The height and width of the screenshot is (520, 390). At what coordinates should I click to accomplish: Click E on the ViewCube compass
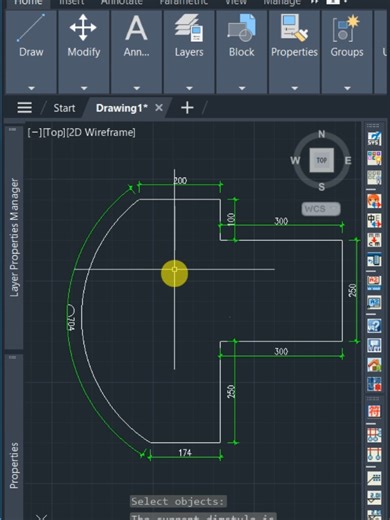[x=348, y=161]
